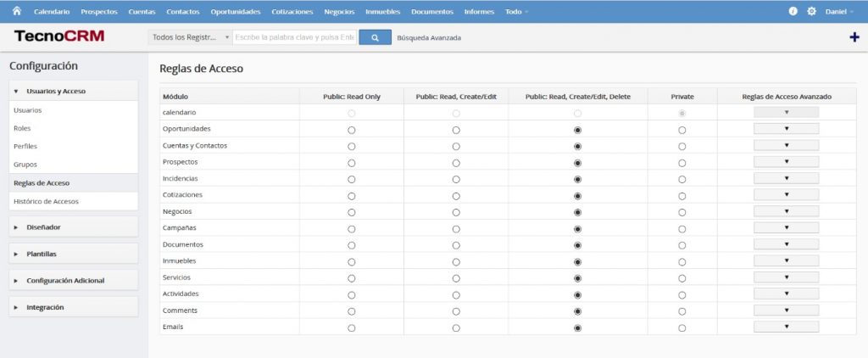The height and width of the screenshot is (358, 868).
Task: Open the Informes menu item
Action: coord(480,12)
